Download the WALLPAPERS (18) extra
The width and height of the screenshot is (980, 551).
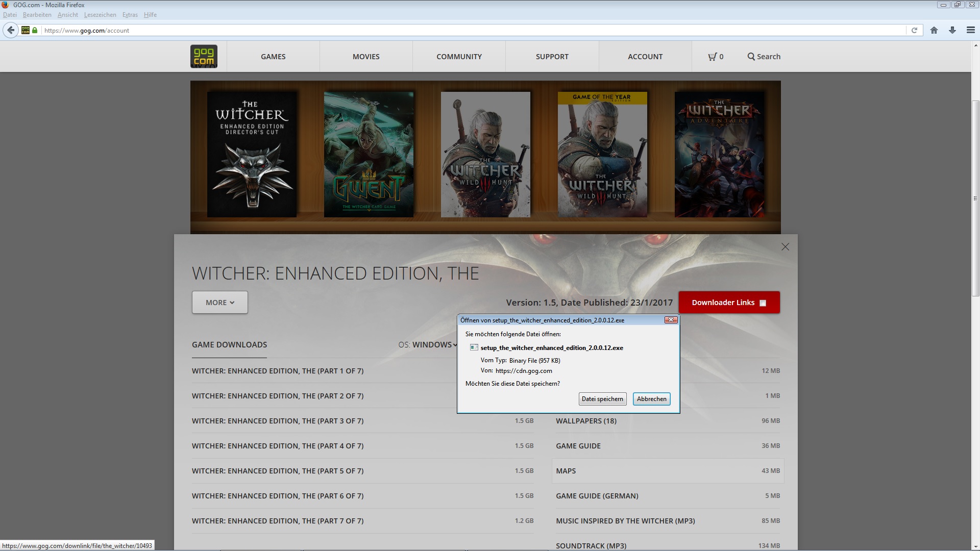click(668, 421)
